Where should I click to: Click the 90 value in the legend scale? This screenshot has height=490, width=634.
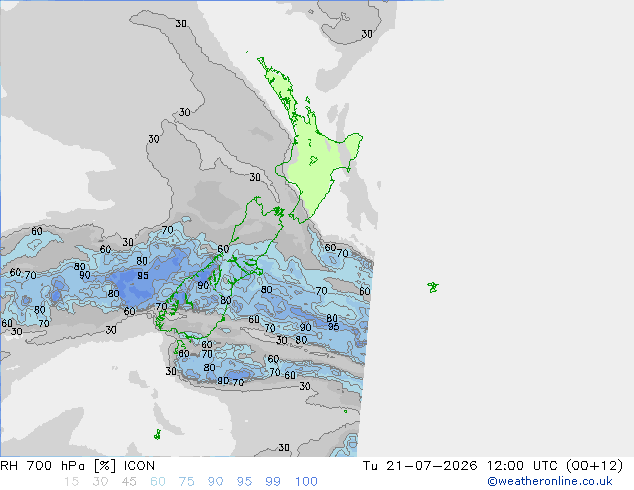click(x=216, y=482)
